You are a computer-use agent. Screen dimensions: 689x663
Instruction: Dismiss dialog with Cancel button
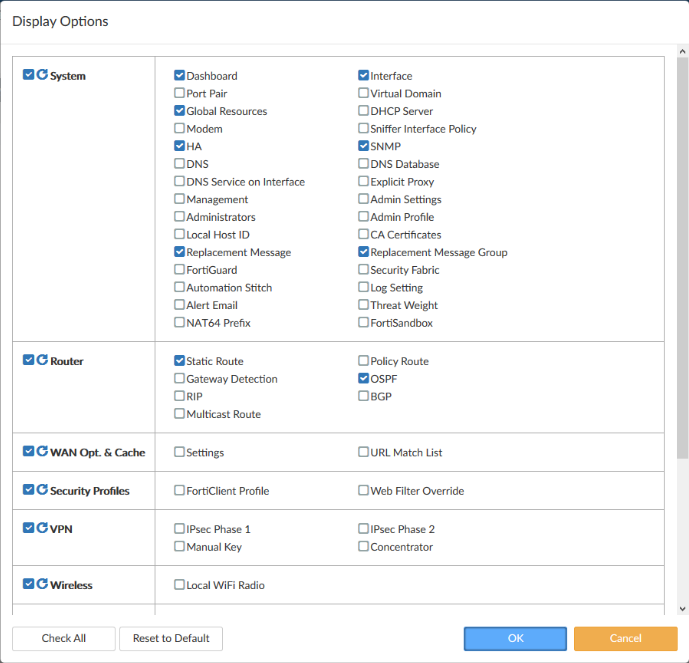coord(626,638)
